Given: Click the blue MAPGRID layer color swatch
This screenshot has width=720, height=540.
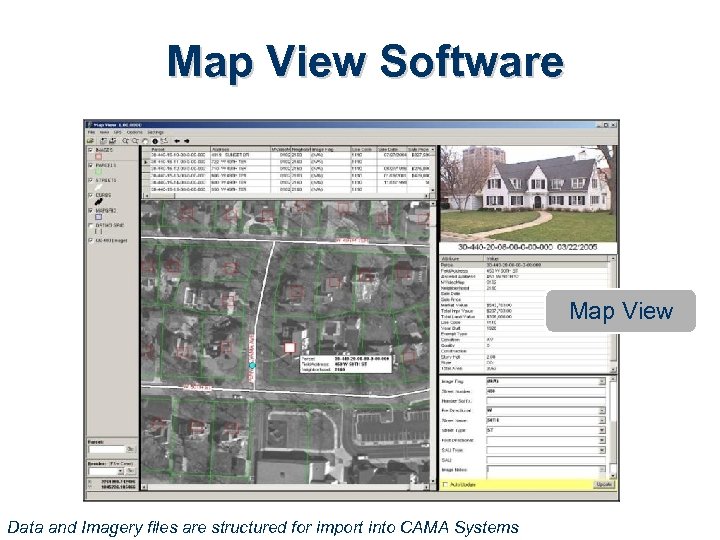Looking at the screenshot, I should point(98,217).
